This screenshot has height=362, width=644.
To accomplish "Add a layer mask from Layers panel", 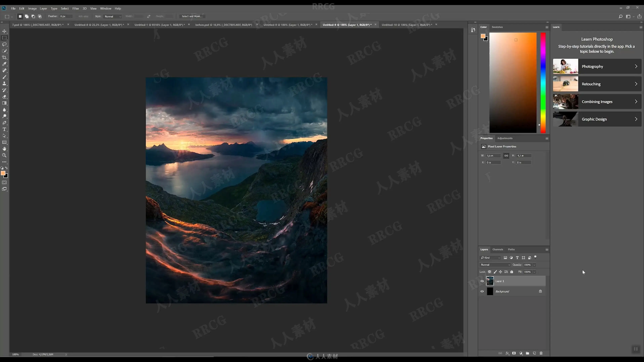I will coord(514,353).
